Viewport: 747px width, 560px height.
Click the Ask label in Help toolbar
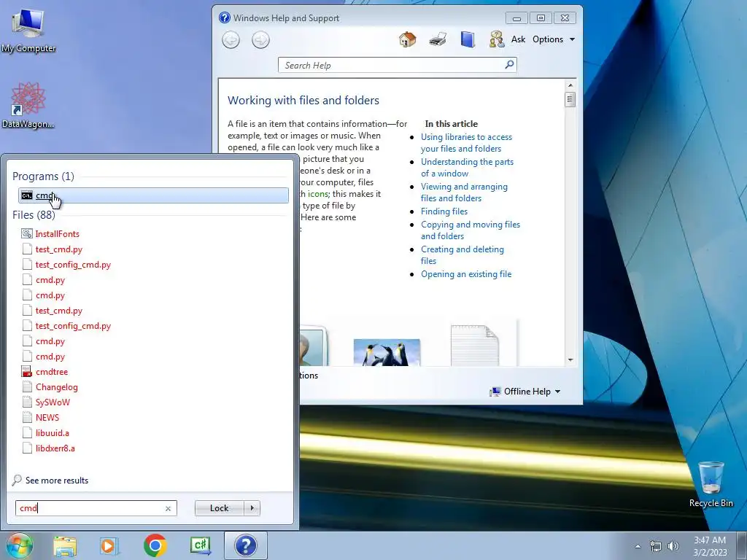tap(519, 39)
